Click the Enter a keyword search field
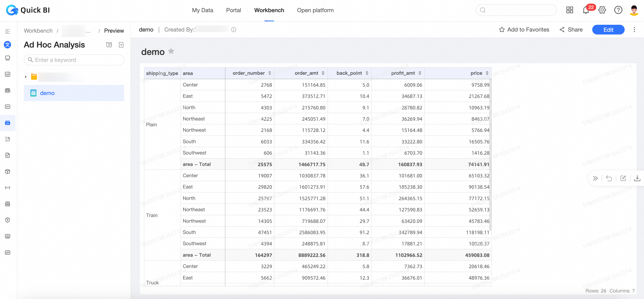The image size is (644, 299). (x=74, y=60)
